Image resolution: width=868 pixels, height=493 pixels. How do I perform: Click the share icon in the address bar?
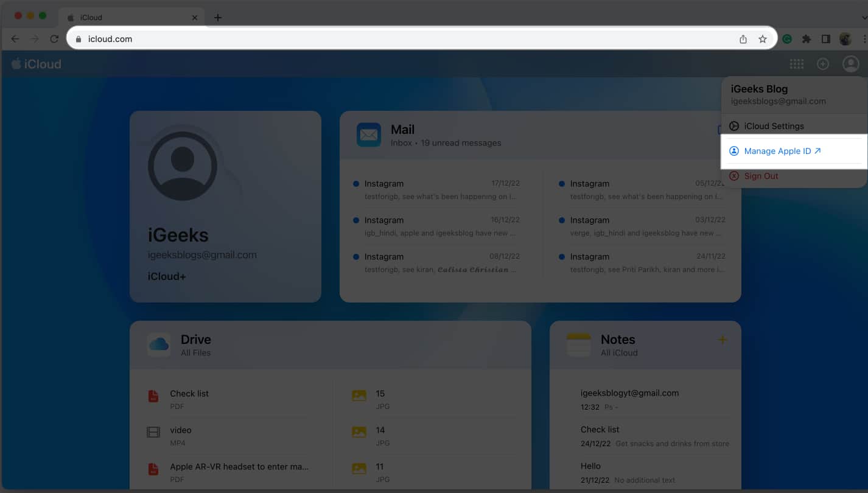[x=743, y=38]
